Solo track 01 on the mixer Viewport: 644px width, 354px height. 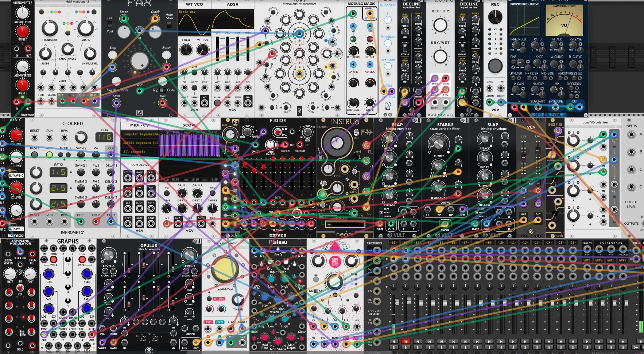(393, 348)
